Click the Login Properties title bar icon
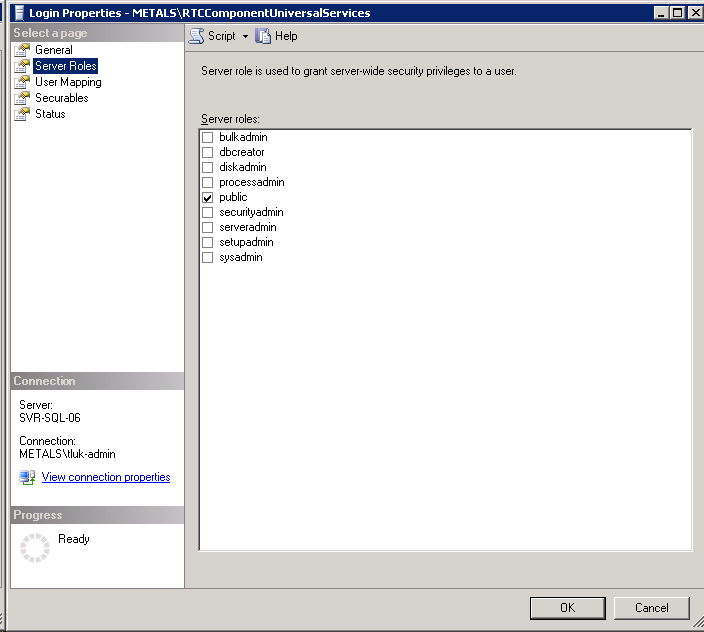The image size is (704, 632). (x=19, y=13)
